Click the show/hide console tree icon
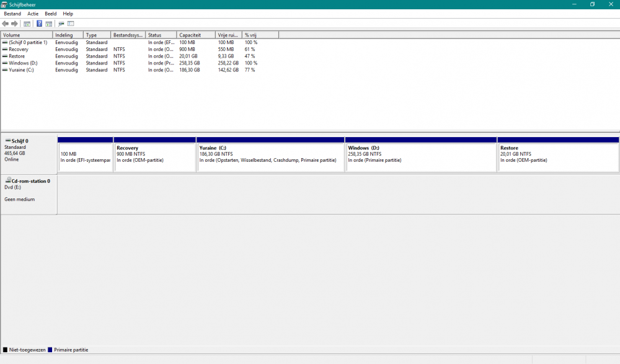The width and height of the screenshot is (620, 364). point(27,24)
